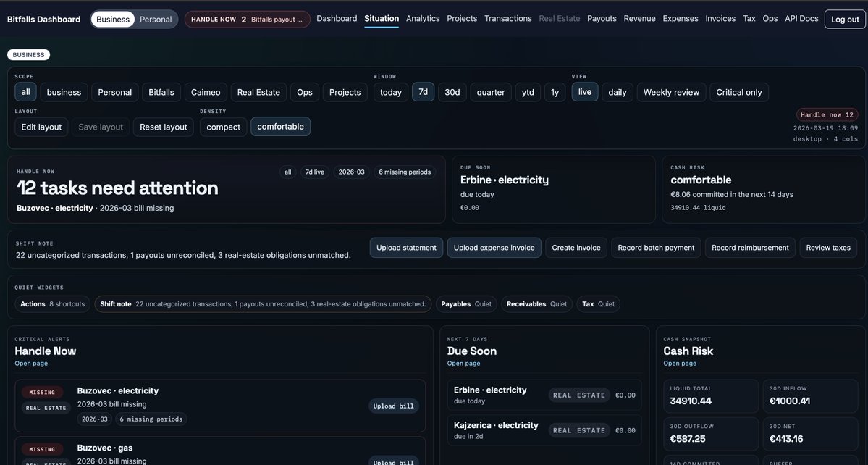Expand the Tax Quiet widget

click(599, 304)
